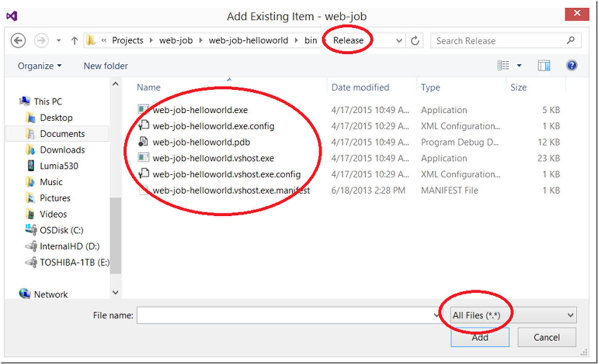Click the folder icon in address bar

(x=91, y=40)
